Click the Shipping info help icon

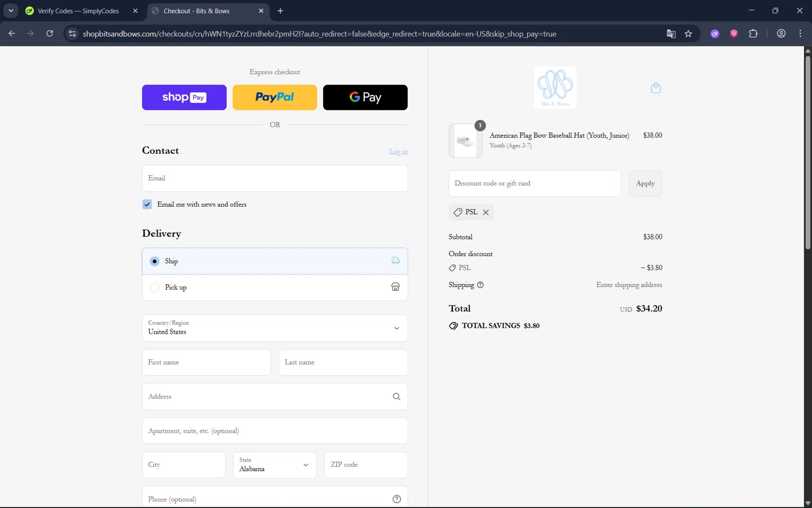pos(480,285)
